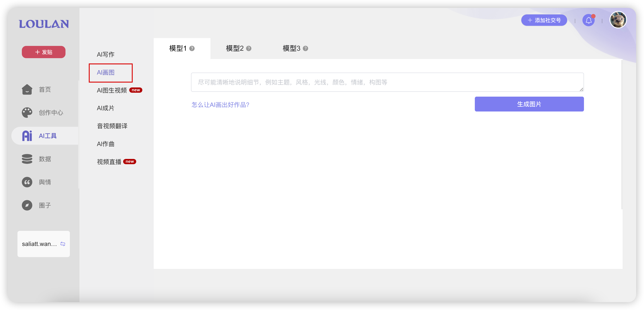Switch to the 模型3 tab
This screenshot has width=644, height=310.
(295, 48)
